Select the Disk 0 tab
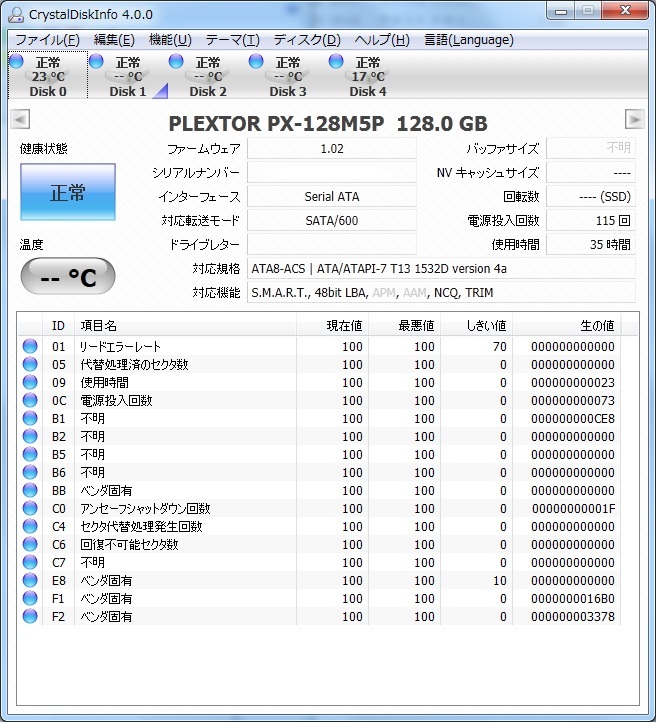 pos(48,76)
